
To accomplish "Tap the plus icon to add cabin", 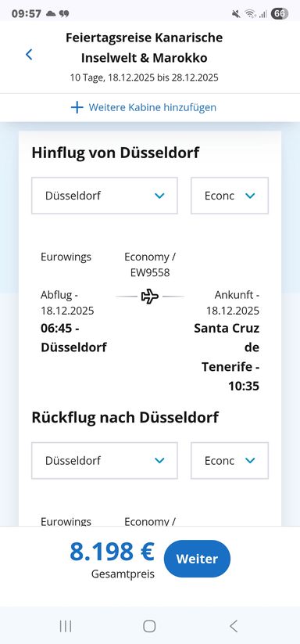I will [x=77, y=108].
